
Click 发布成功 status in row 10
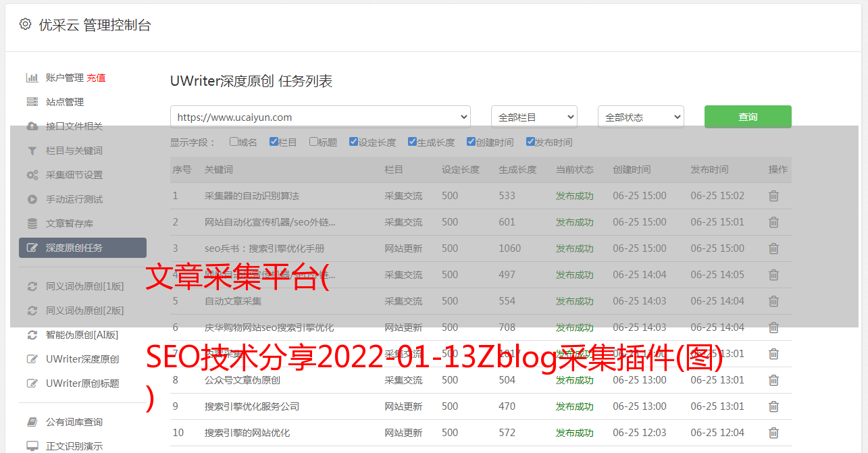click(575, 433)
